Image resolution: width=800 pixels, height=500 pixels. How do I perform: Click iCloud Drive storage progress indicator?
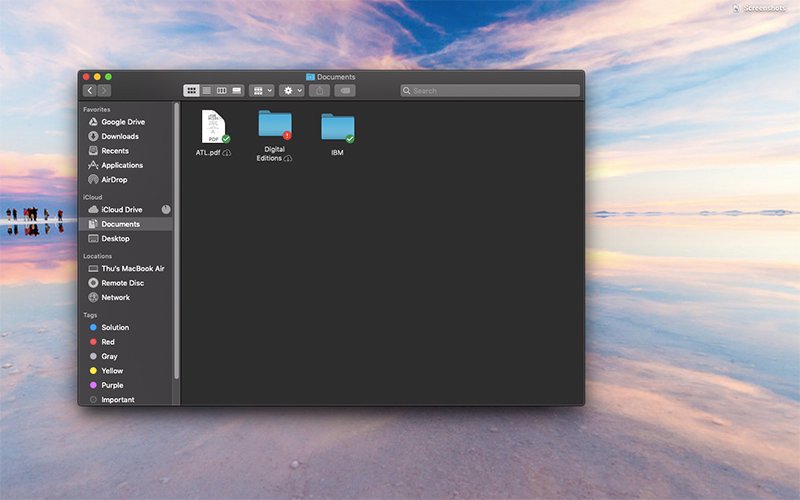pos(166,209)
